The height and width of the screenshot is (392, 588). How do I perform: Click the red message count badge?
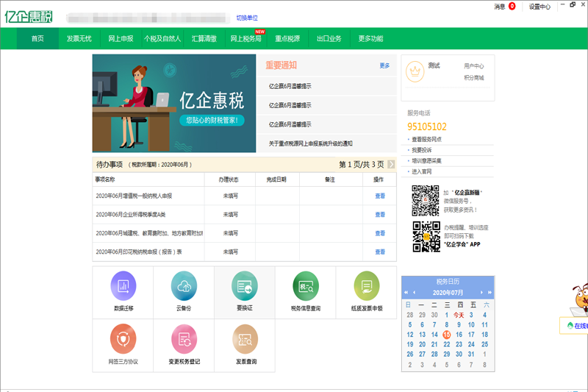tap(512, 6)
